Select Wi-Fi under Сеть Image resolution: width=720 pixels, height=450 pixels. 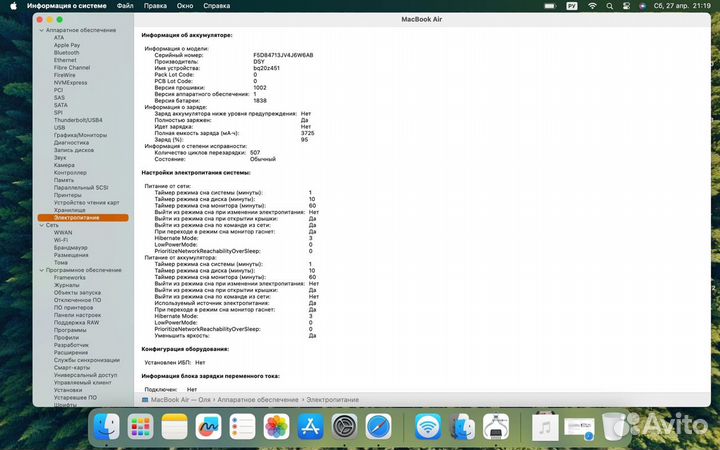click(61, 240)
